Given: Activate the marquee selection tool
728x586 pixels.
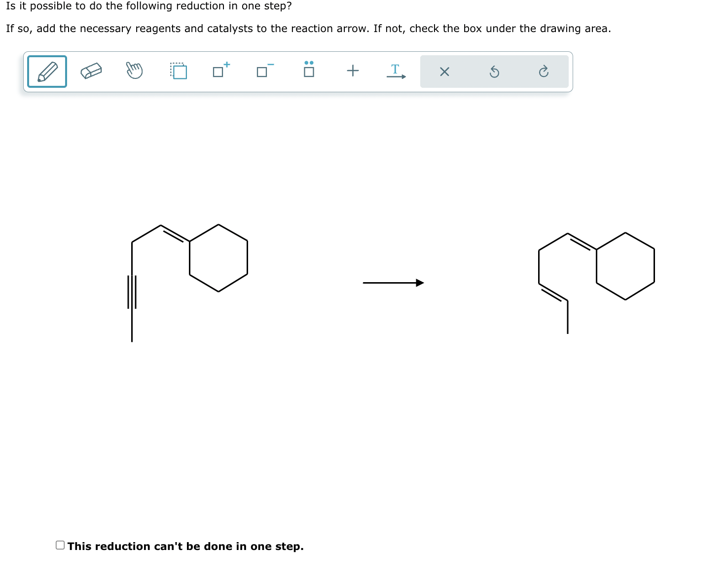Looking at the screenshot, I should 179,71.
